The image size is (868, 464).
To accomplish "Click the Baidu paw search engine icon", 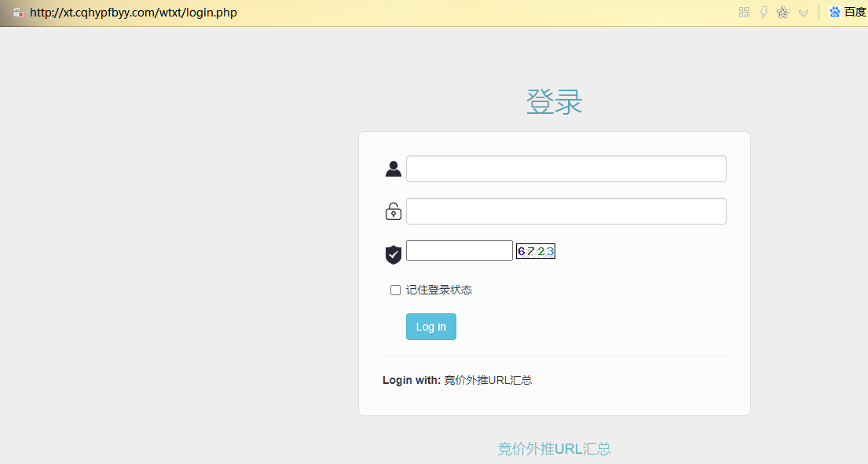I will (835, 13).
